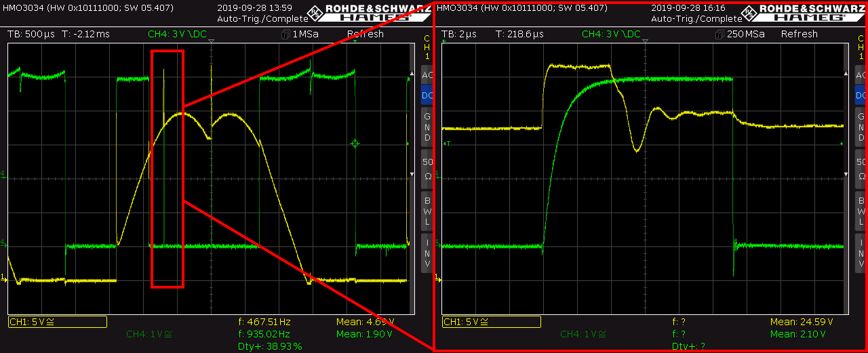This screenshot has height=353, width=868.
Task: Click CH4: 1 V label on right scope
Action: [584, 334]
